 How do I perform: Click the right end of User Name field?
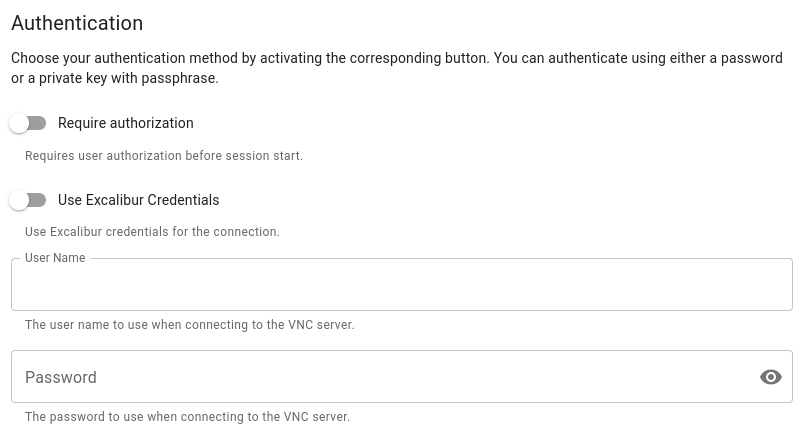[770, 286]
